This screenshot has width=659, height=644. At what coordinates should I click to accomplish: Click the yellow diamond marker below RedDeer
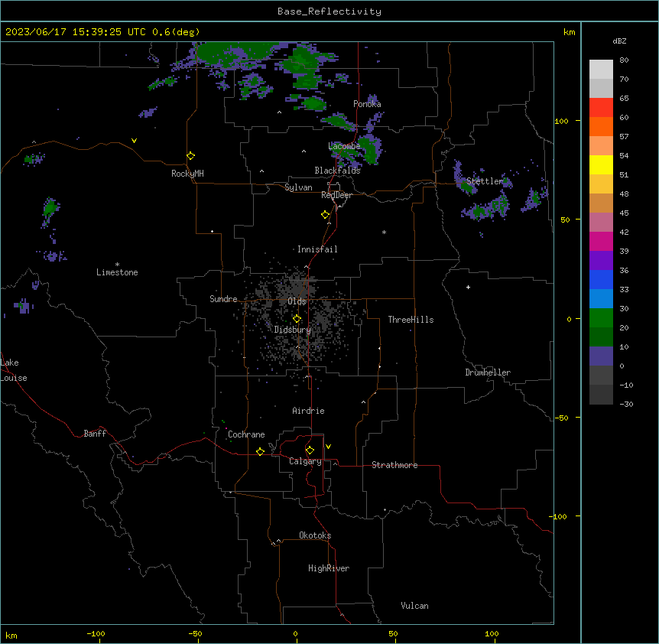click(326, 215)
